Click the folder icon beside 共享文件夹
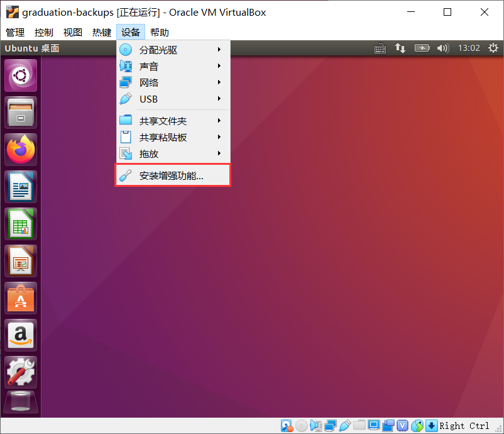The image size is (504, 434). (x=126, y=120)
